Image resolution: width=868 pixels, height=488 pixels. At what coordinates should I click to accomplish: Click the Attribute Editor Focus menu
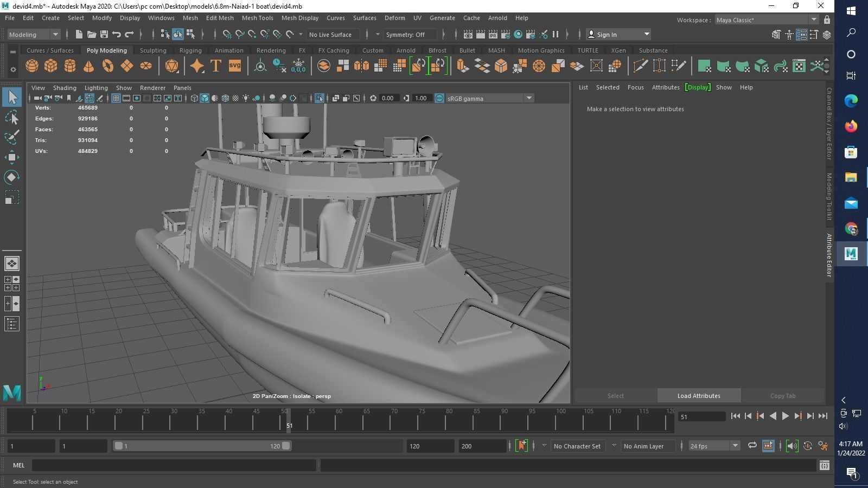pos(635,87)
